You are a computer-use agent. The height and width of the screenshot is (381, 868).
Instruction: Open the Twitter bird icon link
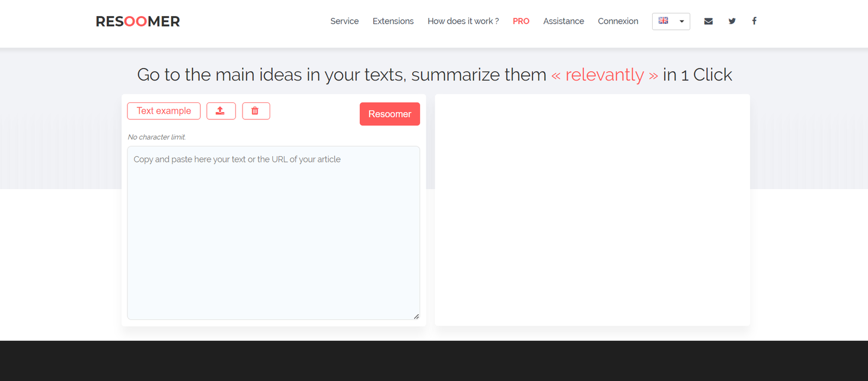point(732,21)
